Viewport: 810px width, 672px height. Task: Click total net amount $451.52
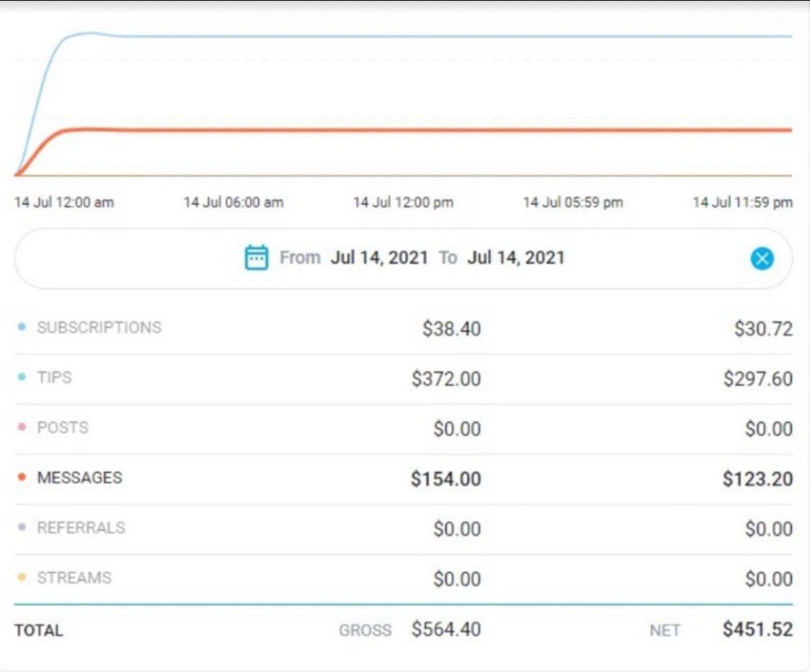pos(758,629)
